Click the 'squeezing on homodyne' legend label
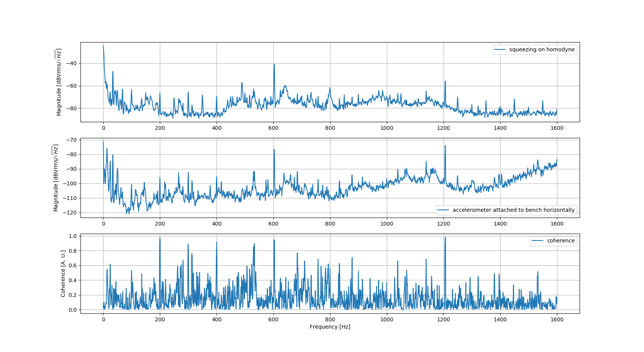Image resolution: width=644 pixels, height=352 pixels. click(542, 49)
